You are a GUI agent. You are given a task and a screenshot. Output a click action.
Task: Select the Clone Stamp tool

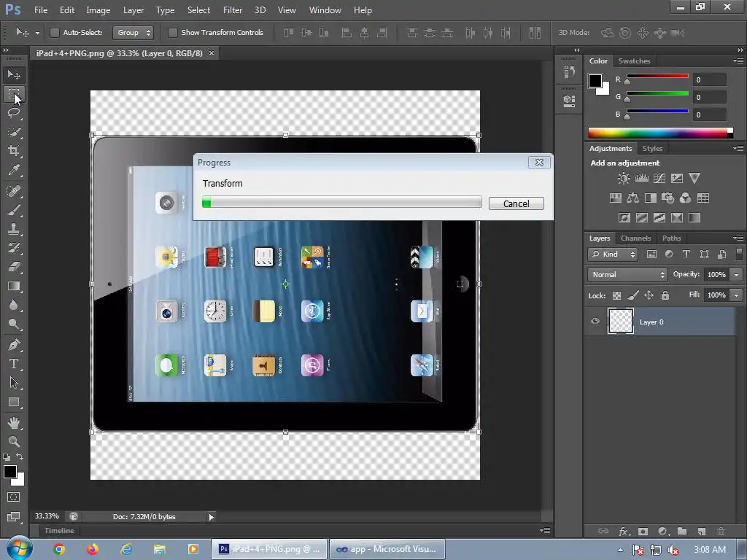pos(14,229)
